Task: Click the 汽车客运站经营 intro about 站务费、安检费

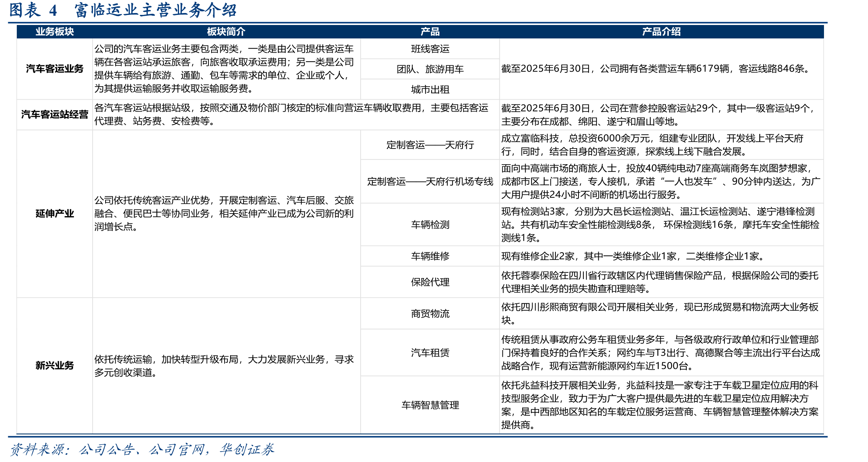Action: 291,115
